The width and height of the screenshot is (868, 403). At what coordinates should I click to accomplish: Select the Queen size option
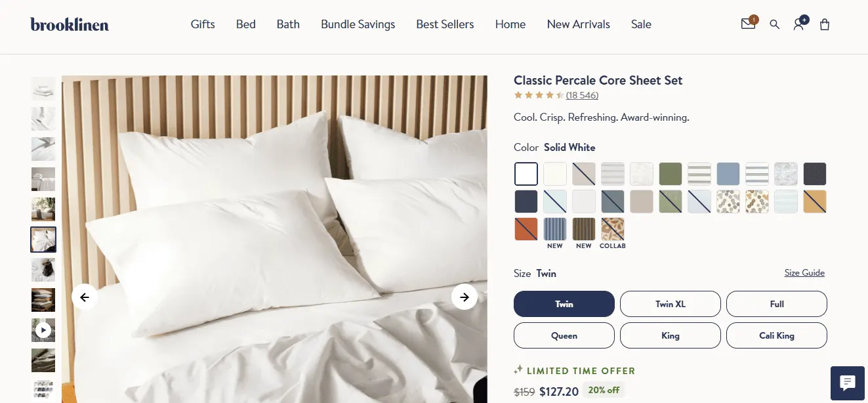pyautogui.click(x=564, y=335)
